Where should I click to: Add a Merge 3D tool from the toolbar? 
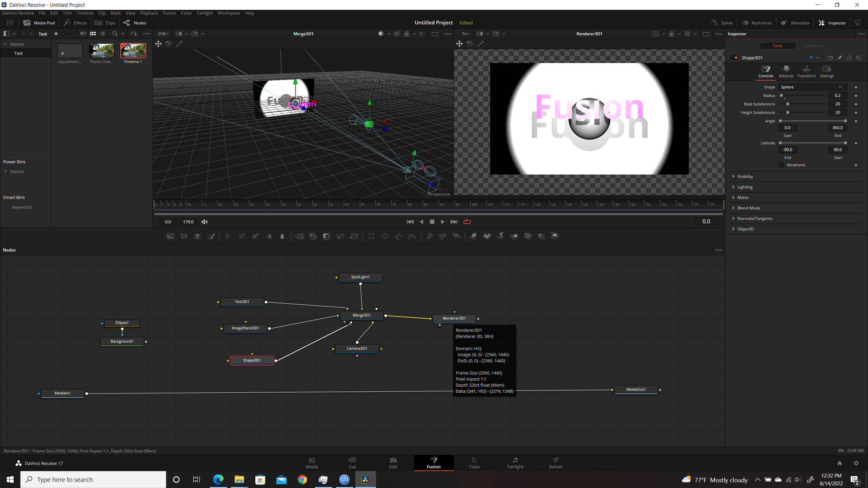pyautogui.click(x=514, y=236)
